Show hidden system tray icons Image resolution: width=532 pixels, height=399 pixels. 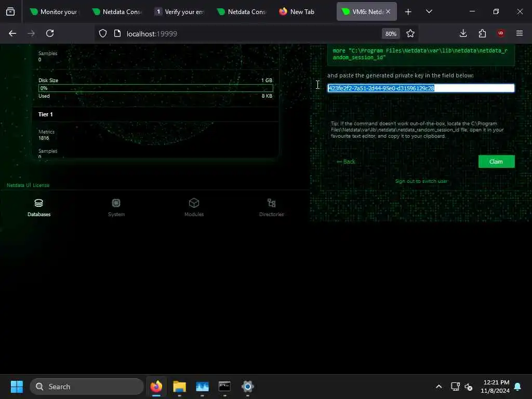(x=438, y=387)
